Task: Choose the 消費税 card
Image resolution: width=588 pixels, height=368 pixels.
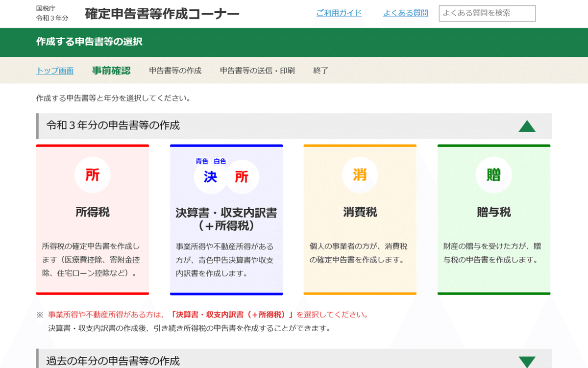Action: pyautogui.click(x=360, y=219)
